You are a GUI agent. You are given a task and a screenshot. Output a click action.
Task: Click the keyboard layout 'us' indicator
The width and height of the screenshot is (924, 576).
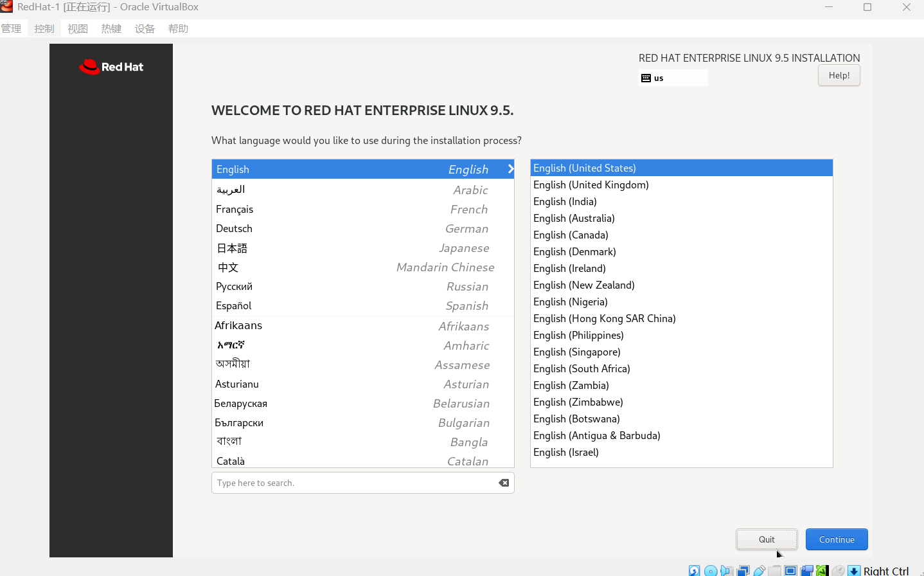point(673,78)
